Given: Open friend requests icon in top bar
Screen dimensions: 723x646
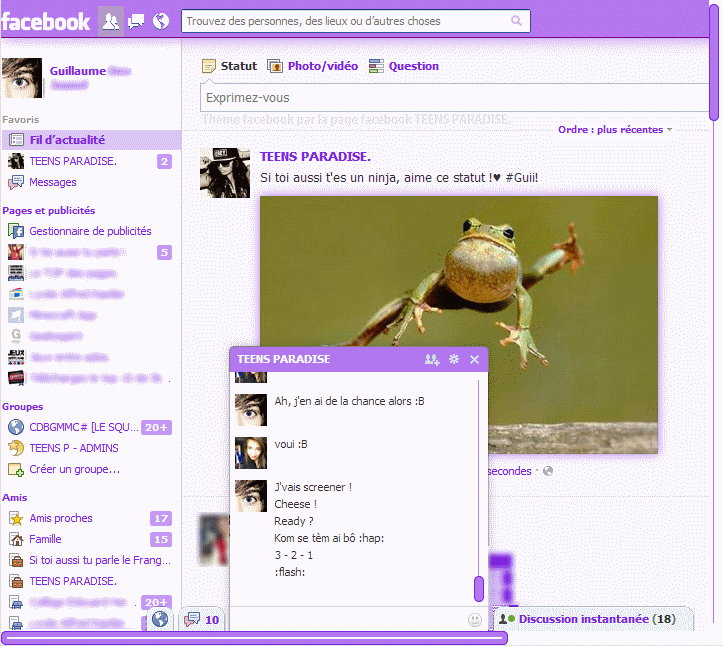Looking at the screenshot, I should [x=111, y=21].
